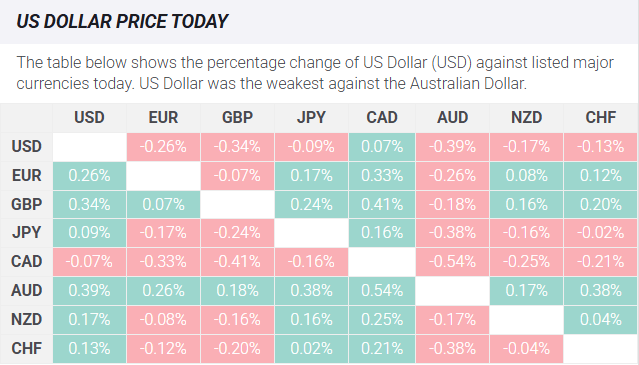Select the CHF versus JPY 0.02% cell
639x365 pixels.
pyautogui.click(x=311, y=349)
